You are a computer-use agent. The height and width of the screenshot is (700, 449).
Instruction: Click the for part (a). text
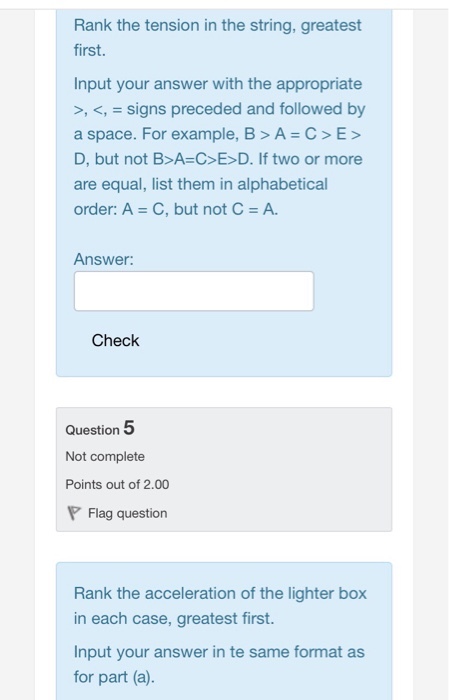114,677
